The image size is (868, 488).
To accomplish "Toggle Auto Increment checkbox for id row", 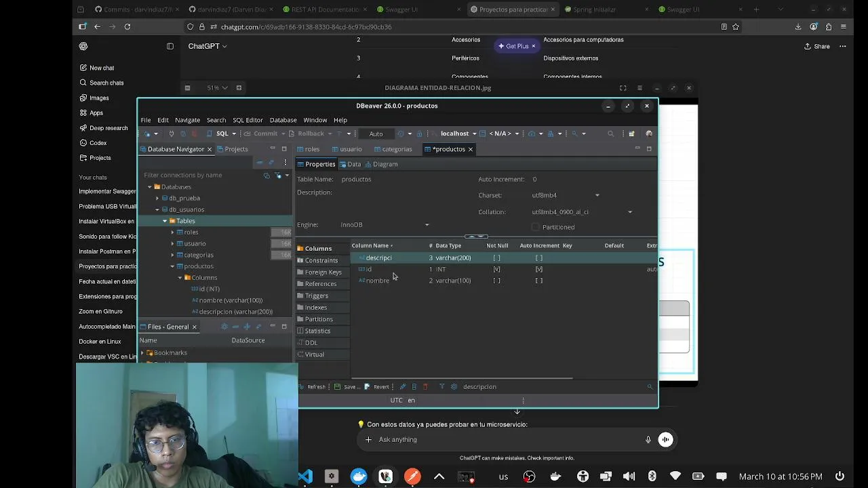I will pos(539,269).
